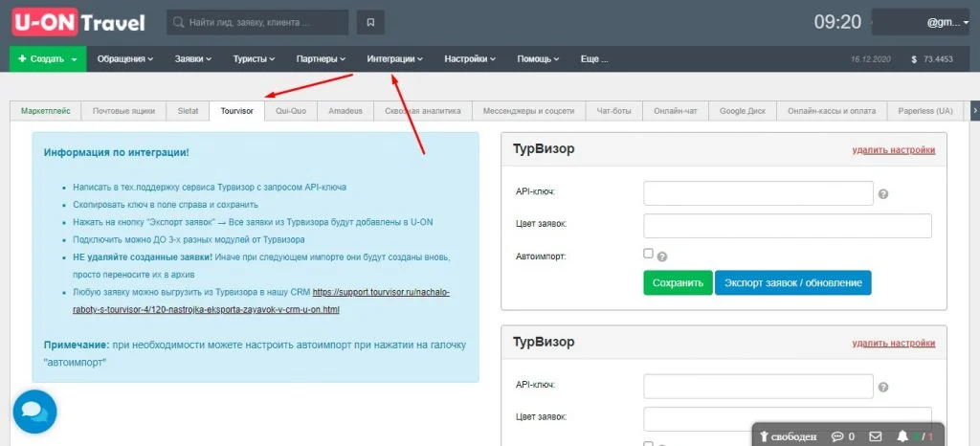This screenshot has width=980, height=446.
Task: Click the green Сохранить button
Action: [x=679, y=283]
